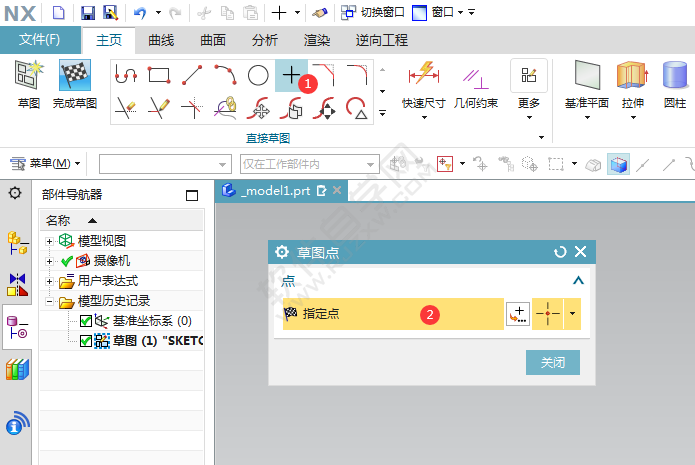The image size is (695, 465).
Task: Switch to the 曲面 ribbon tab
Action: point(213,40)
